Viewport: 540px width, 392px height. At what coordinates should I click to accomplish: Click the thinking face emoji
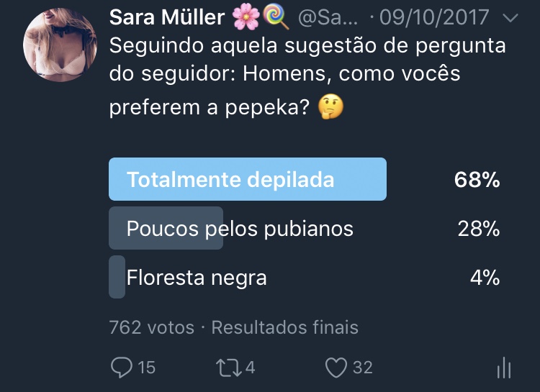[331, 107]
